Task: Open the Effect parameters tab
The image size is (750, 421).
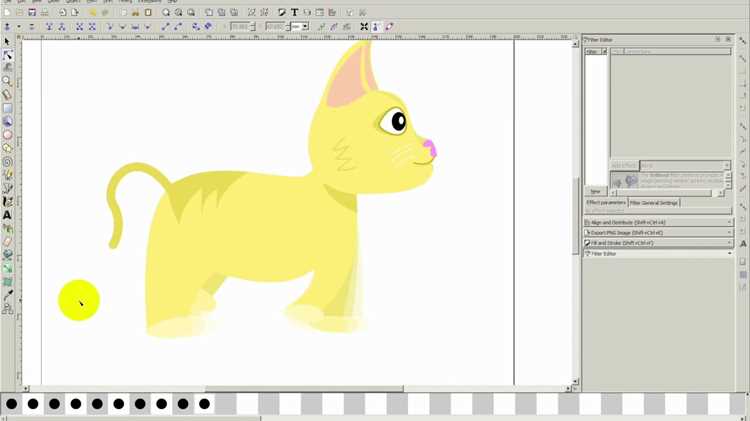Action: [606, 203]
